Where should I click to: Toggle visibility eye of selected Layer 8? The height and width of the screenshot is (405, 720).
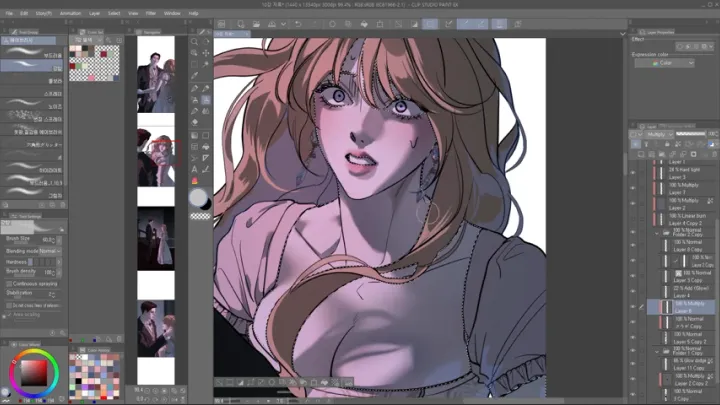(x=633, y=307)
